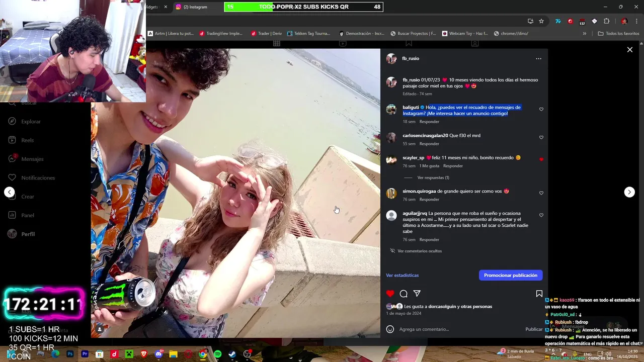
Task: Open Steam from the taskbar
Action: coord(232,354)
